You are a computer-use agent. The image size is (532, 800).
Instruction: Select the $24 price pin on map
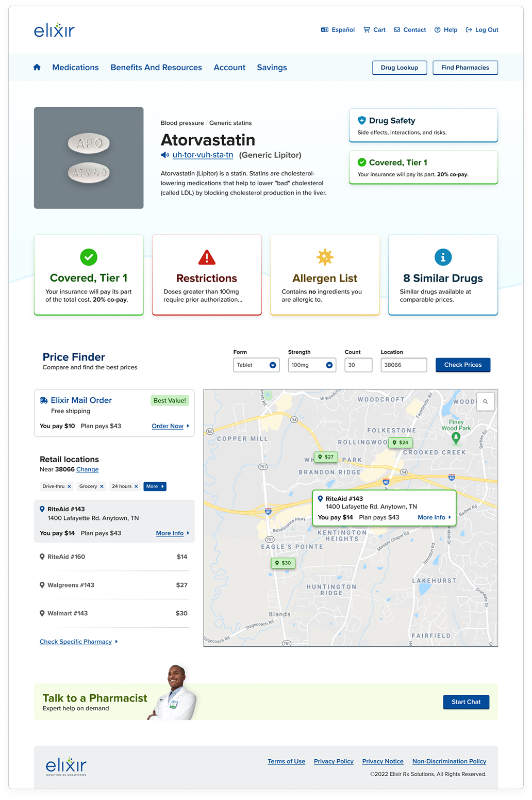(400, 443)
